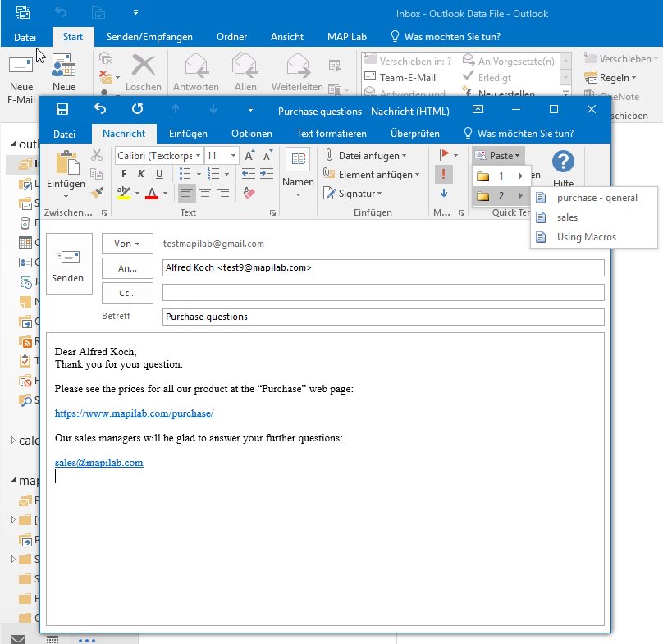Pick the yellow text highlight color
663x644 pixels.
coord(123,194)
